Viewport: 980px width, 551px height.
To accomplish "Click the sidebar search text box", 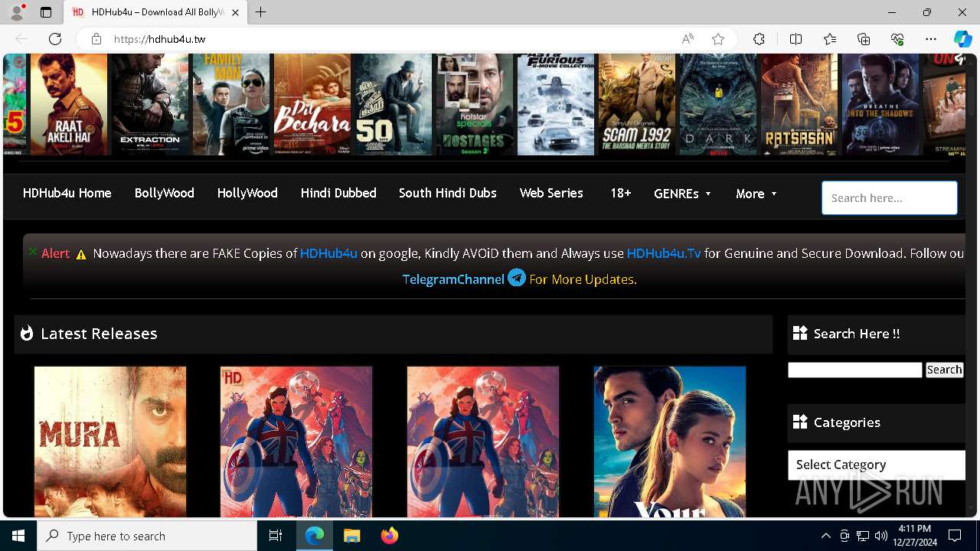I will [854, 370].
